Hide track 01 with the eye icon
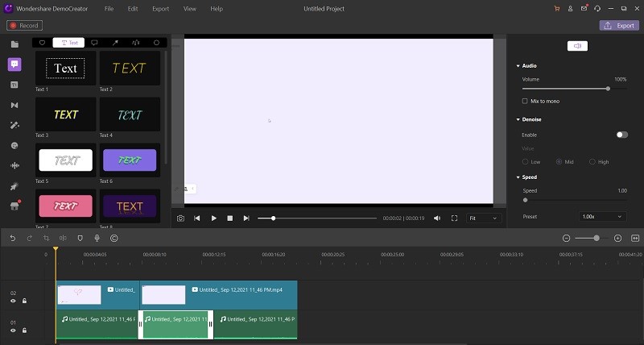Viewport: 644px width, 345px height. [x=13, y=330]
